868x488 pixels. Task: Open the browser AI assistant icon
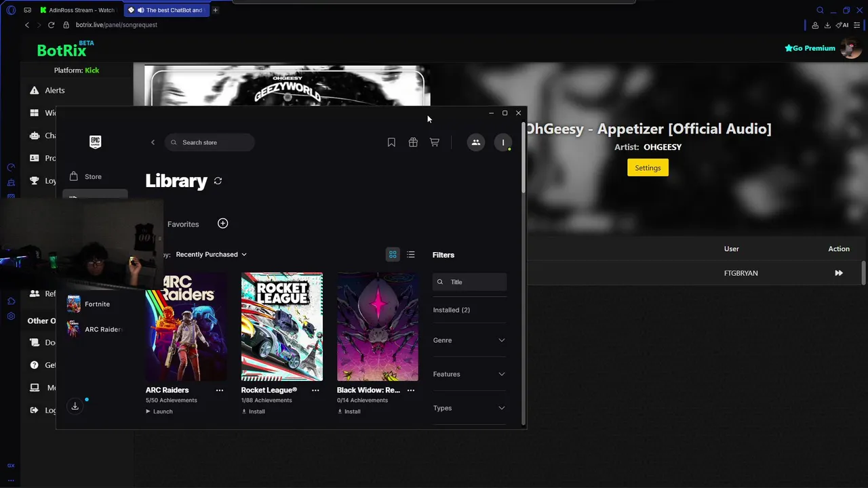coord(842,25)
